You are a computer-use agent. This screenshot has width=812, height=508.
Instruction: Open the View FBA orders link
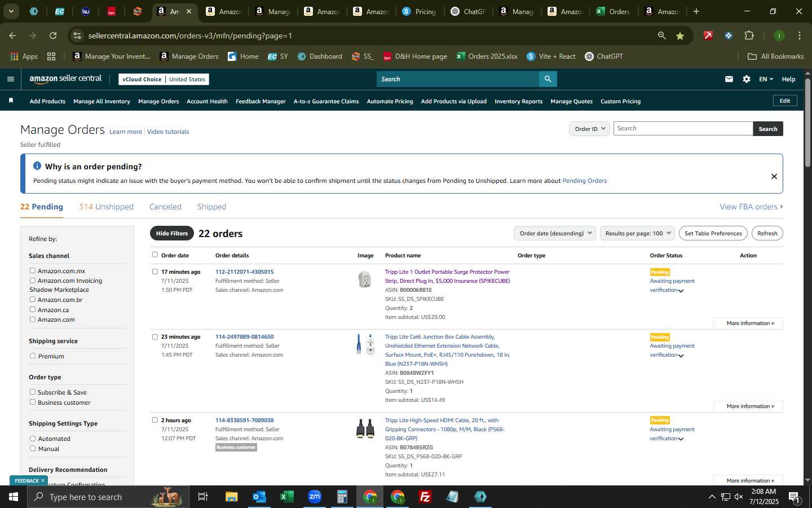(x=751, y=207)
